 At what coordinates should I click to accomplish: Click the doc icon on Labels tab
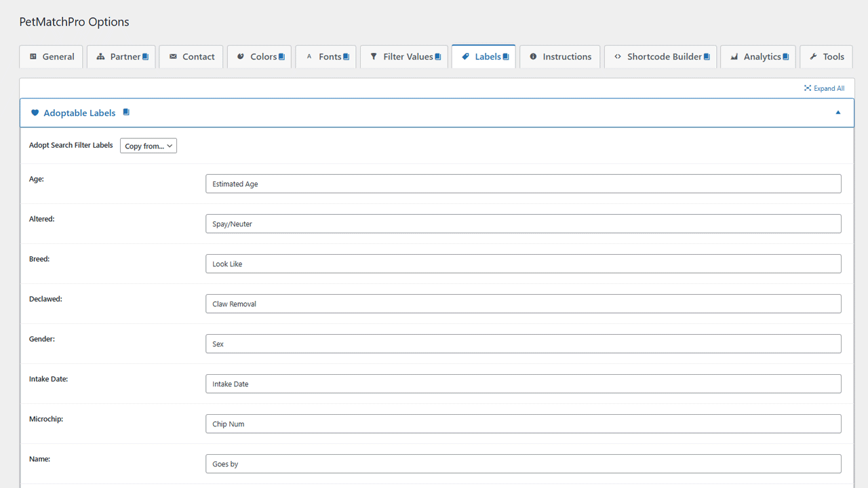(505, 57)
